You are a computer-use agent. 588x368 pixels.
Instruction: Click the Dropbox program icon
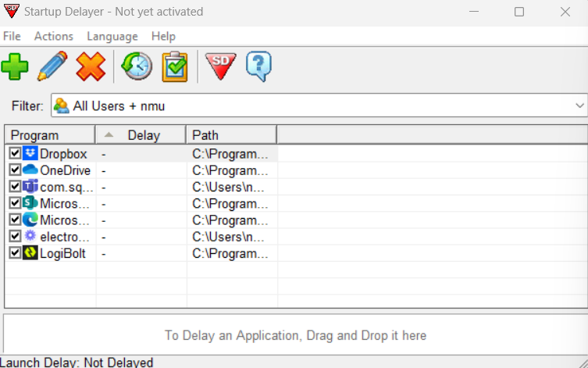pyautogui.click(x=30, y=153)
